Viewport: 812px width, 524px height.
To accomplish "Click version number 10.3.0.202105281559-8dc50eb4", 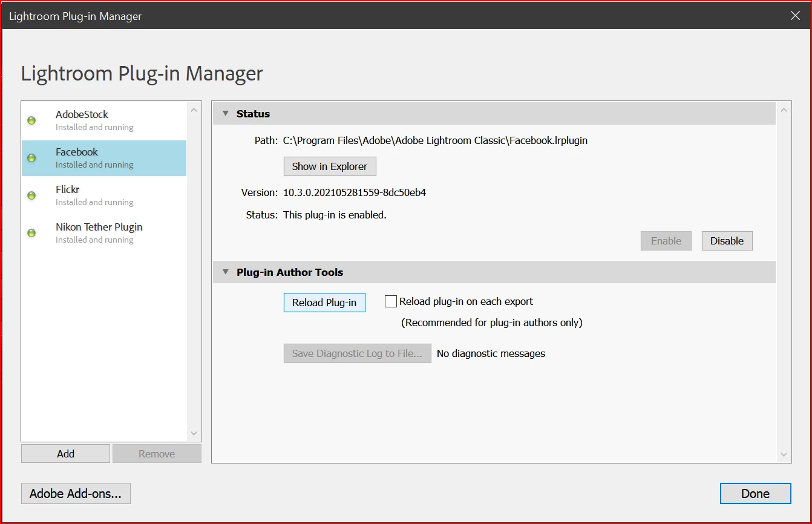I will click(x=355, y=192).
